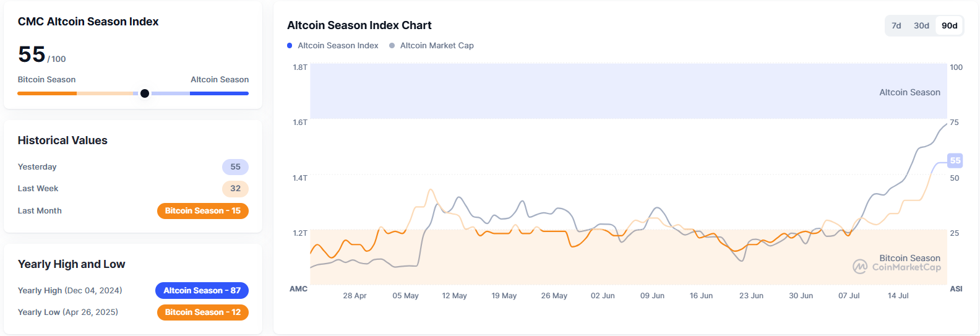Click the CMC Altcoin Season Index heading
Image resolution: width=980 pixels, height=336 pixels.
88,22
